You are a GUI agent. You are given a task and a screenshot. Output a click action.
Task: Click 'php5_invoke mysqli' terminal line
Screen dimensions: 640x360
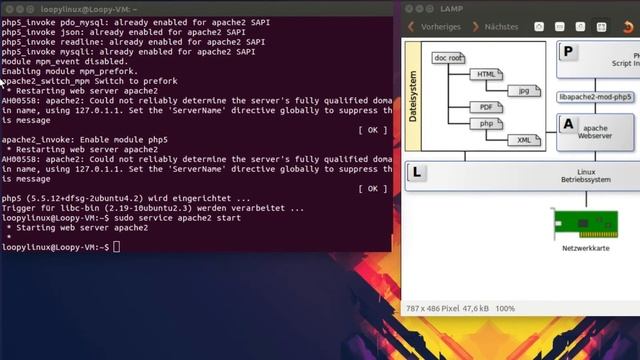(x=128, y=52)
